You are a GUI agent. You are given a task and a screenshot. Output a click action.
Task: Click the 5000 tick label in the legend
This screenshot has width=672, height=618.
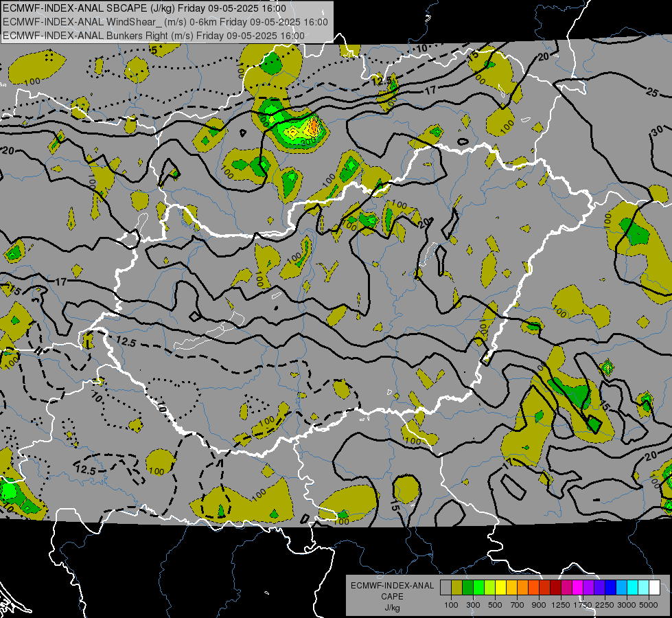(x=649, y=605)
